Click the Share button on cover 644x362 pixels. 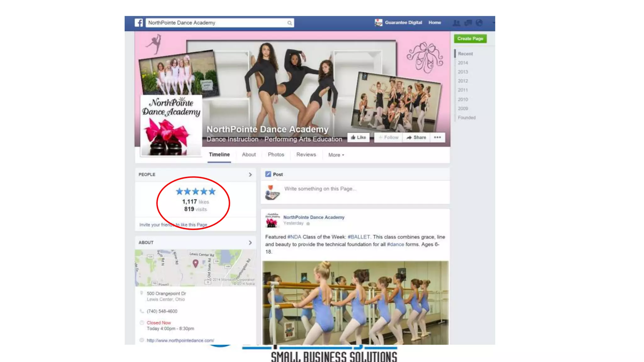pyautogui.click(x=416, y=137)
